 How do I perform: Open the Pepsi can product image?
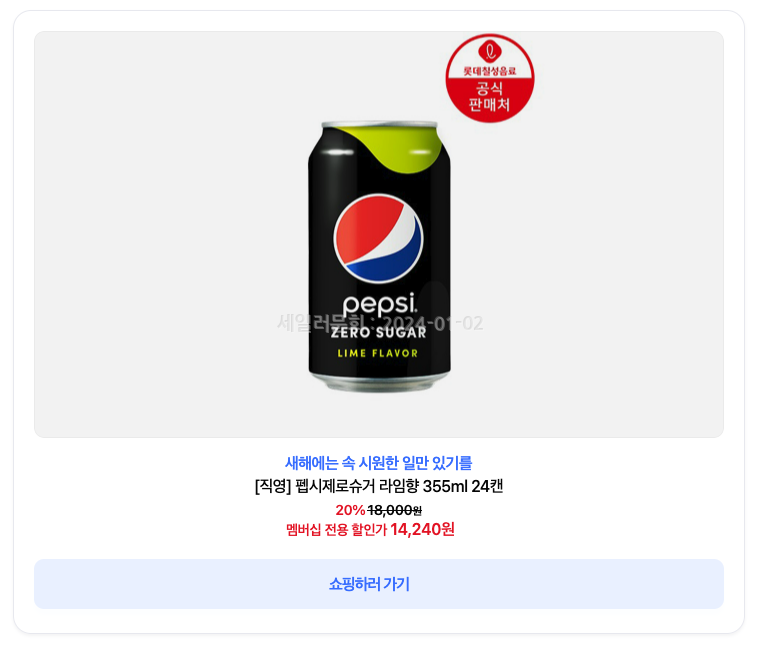pos(379,256)
